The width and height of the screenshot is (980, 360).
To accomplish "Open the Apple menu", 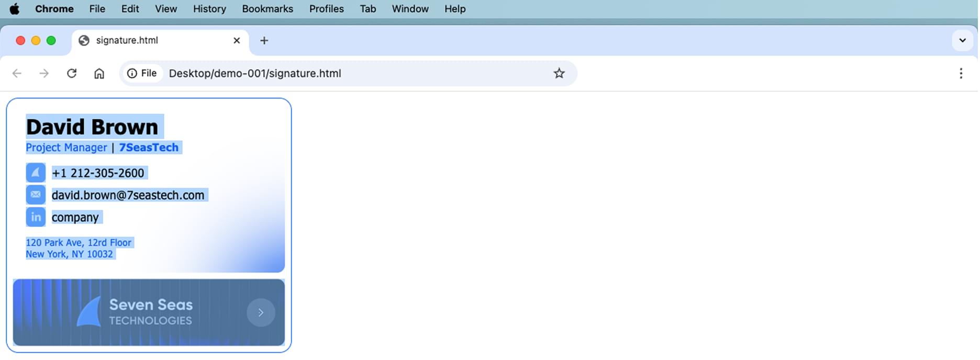I will 15,9.
